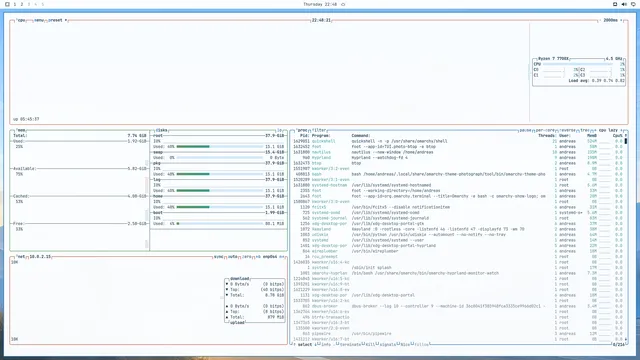Click the cpu lazy sort field label
This screenshot has height=360, width=640.
608,130
